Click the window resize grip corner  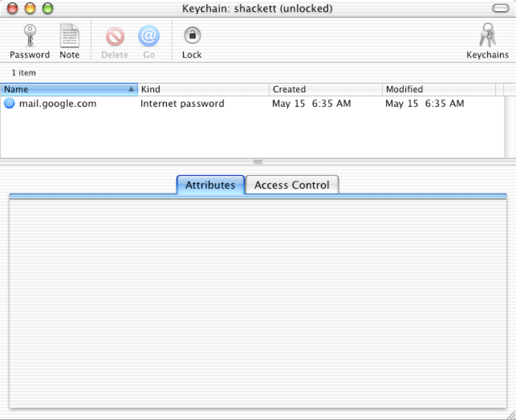pos(511,415)
